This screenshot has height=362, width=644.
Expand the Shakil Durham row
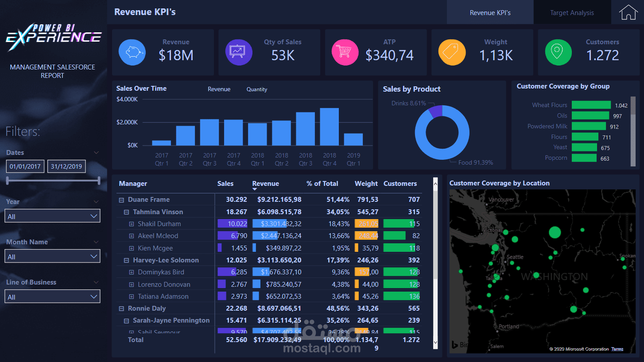131,224
